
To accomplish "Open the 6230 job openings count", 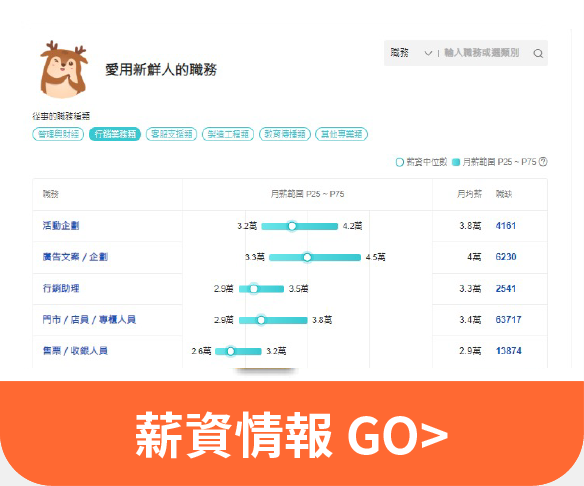I will coord(506,257).
